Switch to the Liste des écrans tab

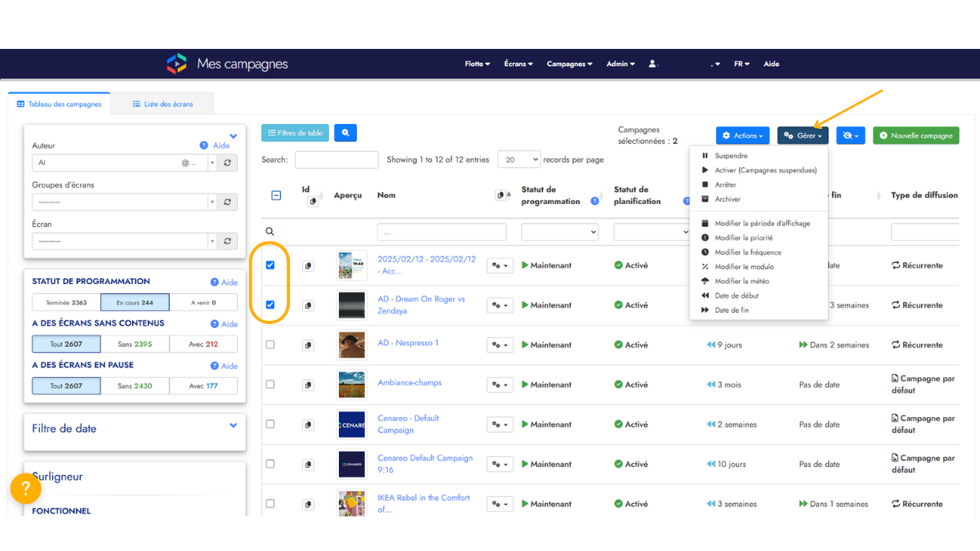coord(163,104)
